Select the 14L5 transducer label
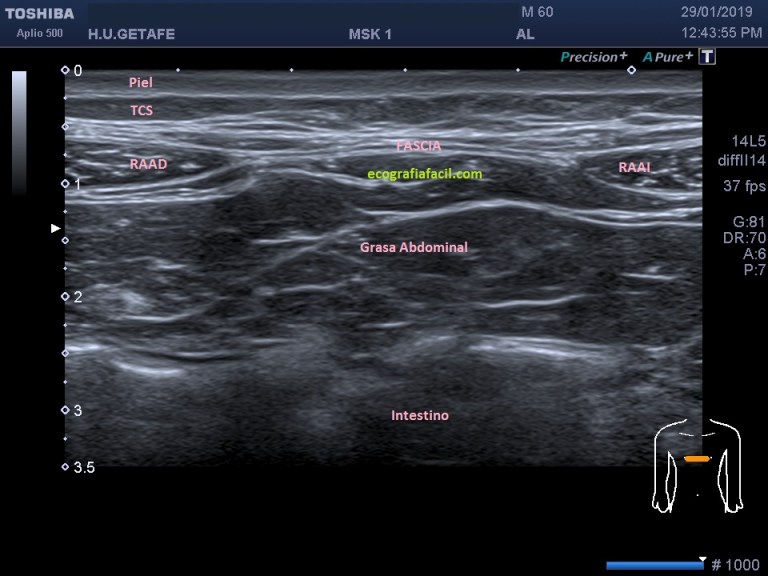768x576 pixels. 747,141
